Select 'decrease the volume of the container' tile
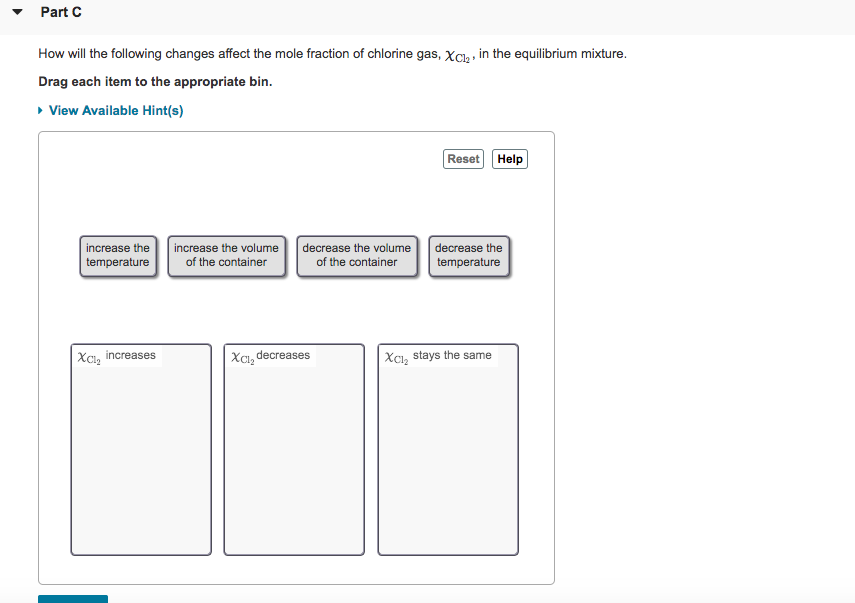The image size is (855, 603). click(356, 255)
